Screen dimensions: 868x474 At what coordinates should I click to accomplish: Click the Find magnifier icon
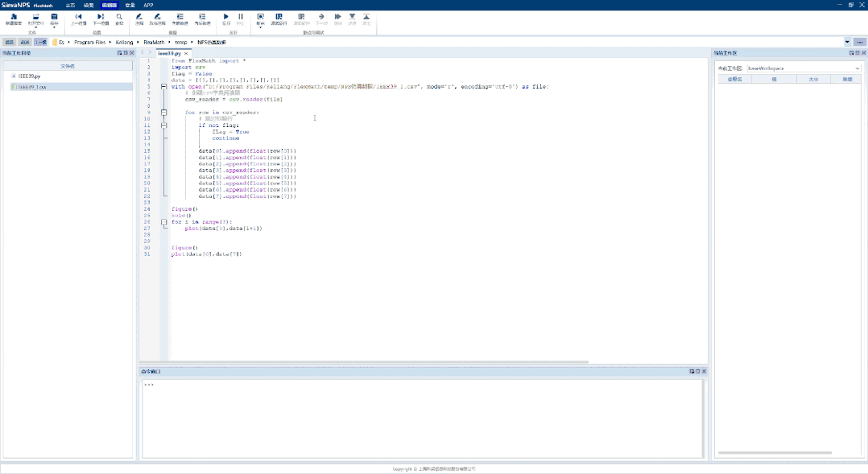point(119,17)
